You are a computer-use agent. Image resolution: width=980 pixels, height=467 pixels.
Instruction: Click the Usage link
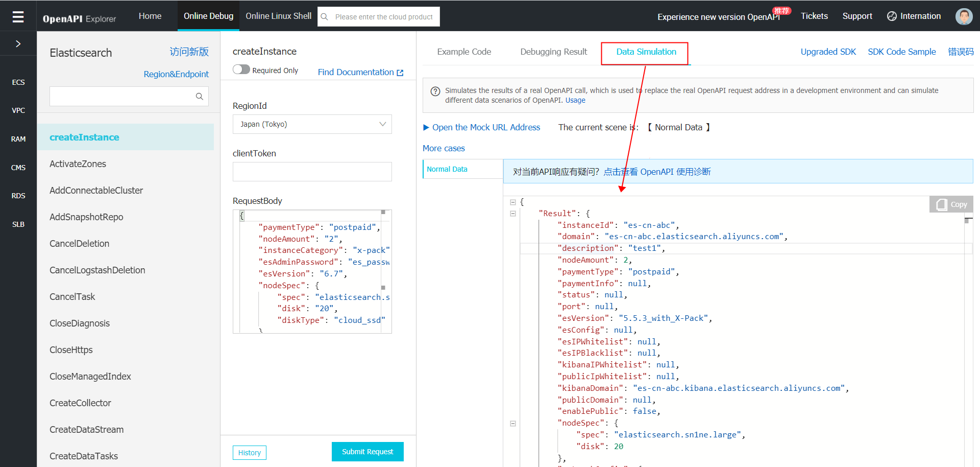[575, 100]
